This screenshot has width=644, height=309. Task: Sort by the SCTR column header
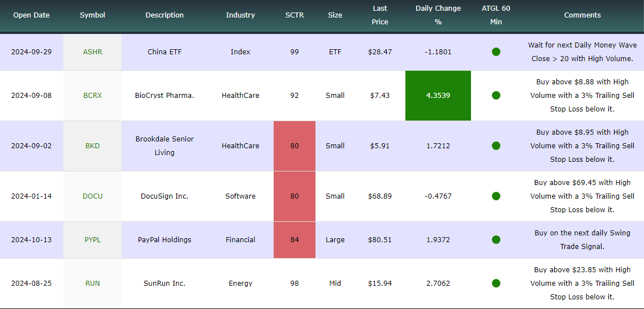tap(294, 15)
